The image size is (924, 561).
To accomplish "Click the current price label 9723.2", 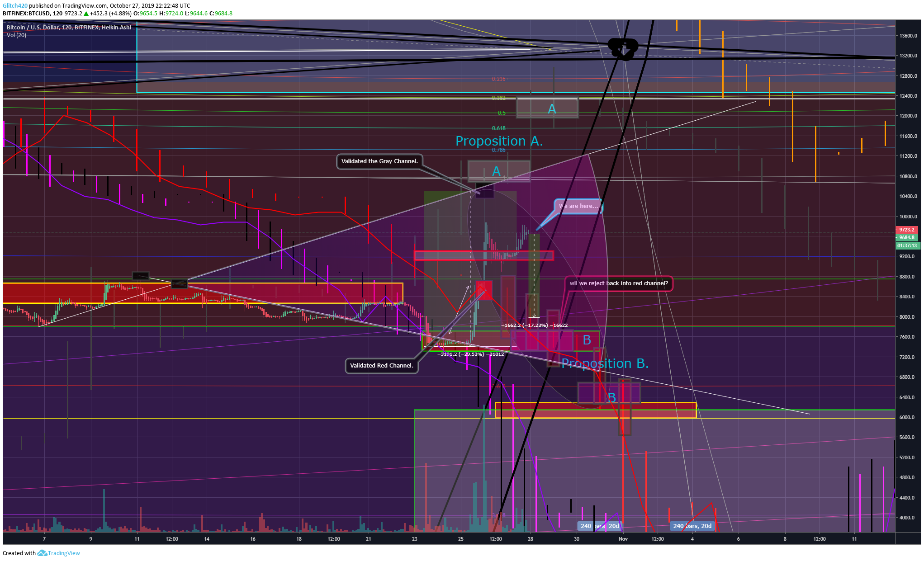I will 907,230.
